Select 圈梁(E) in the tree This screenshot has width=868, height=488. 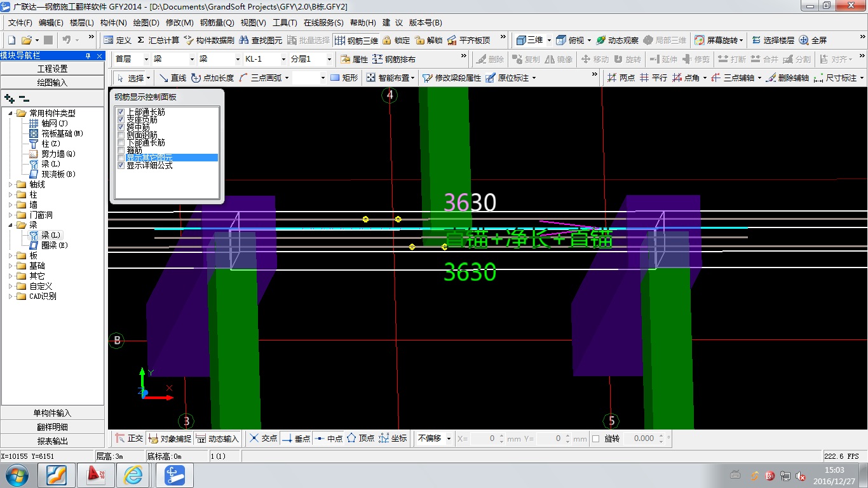(54, 245)
